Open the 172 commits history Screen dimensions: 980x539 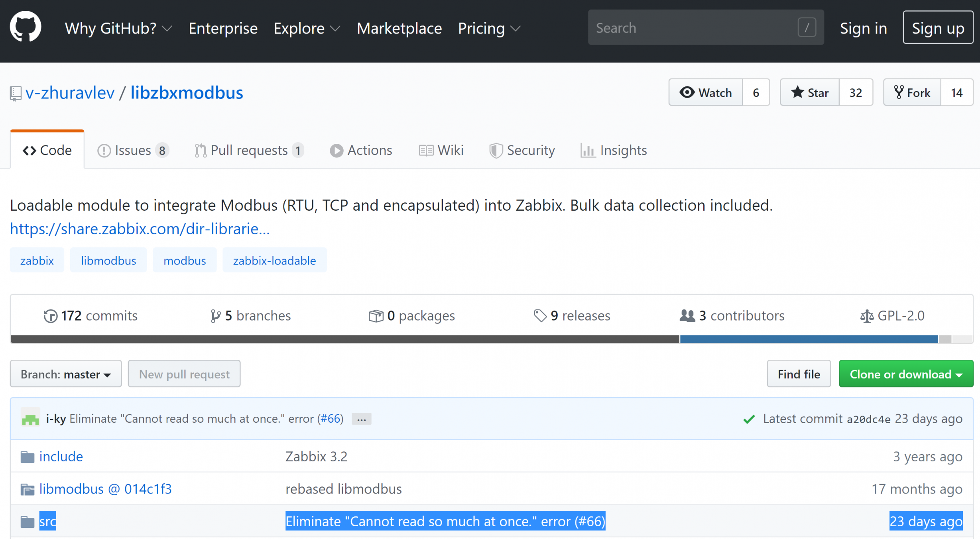tap(91, 316)
